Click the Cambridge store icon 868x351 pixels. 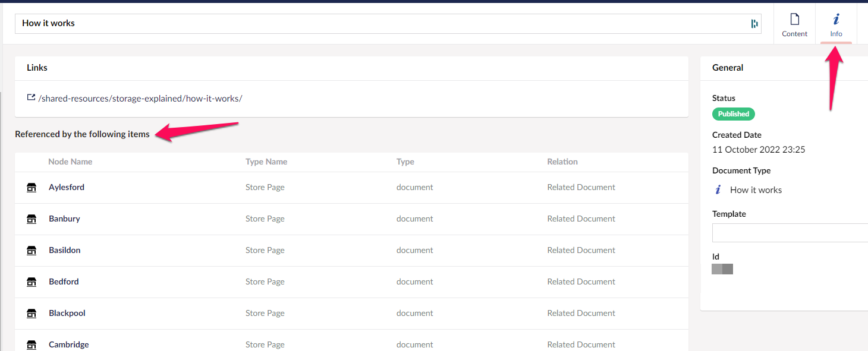pyautogui.click(x=32, y=345)
